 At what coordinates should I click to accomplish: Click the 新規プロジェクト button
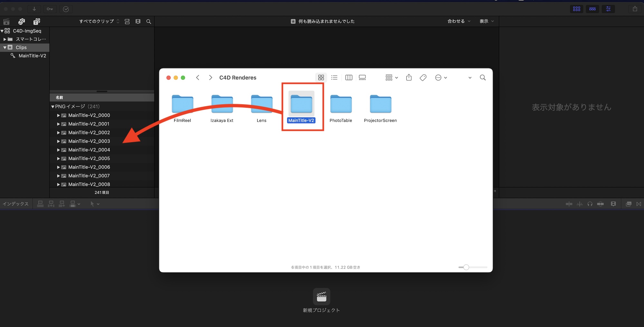[321, 297]
